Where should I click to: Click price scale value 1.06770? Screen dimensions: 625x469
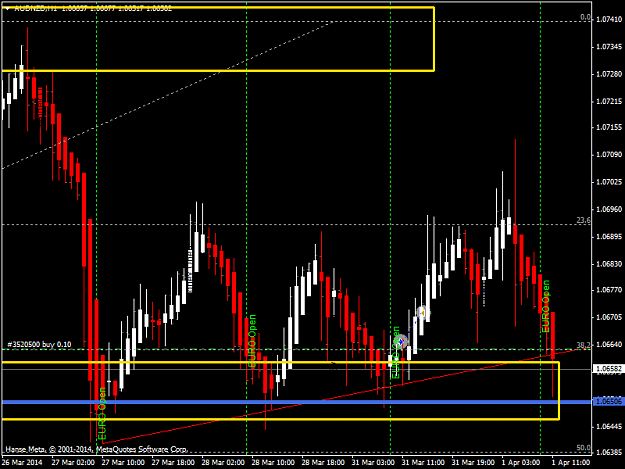609,290
